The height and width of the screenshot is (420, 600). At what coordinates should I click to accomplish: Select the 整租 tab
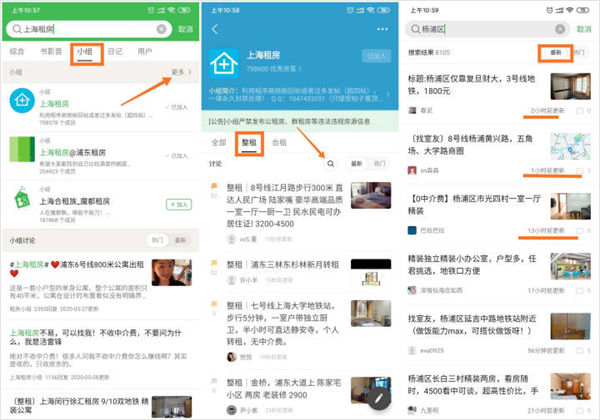pyautogui.click(x=249, y=143)
